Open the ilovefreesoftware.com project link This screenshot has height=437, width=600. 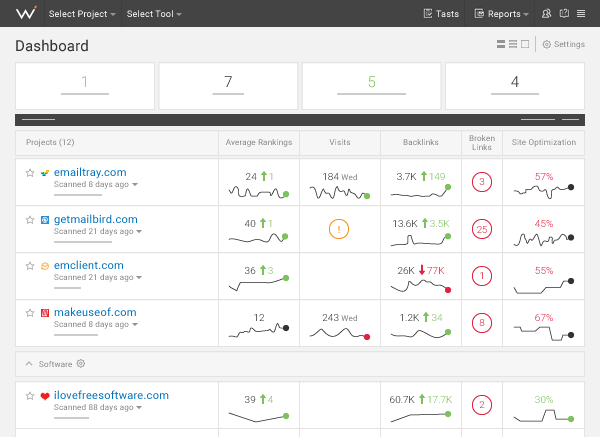(111, 395)
